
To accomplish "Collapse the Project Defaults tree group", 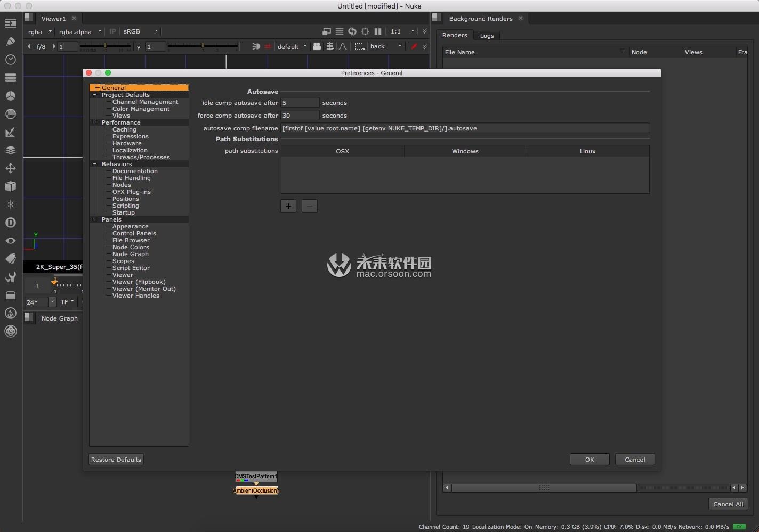I will click(x=95, y=95).
